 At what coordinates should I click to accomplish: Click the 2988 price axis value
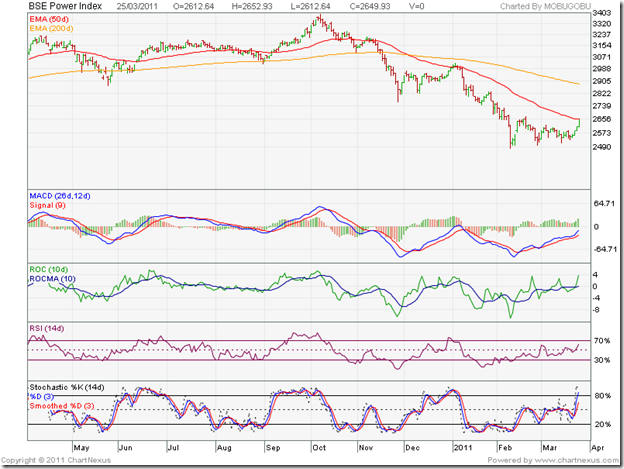click(602, 69)
